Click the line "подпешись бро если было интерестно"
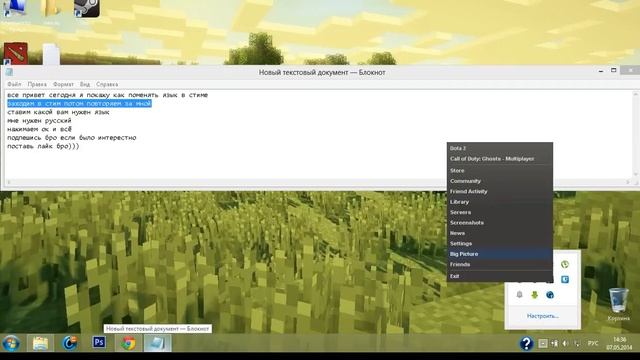The width and height of the screenshot is (640, 360). point(72,138)
